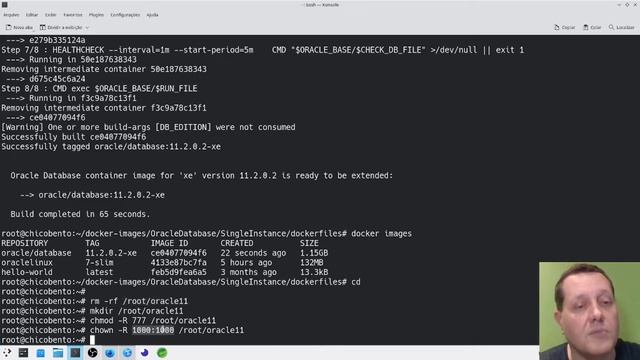This screenshot has height=360, width=640.
Task: Open the Exibir menu
Action: [x=51, y=15]
